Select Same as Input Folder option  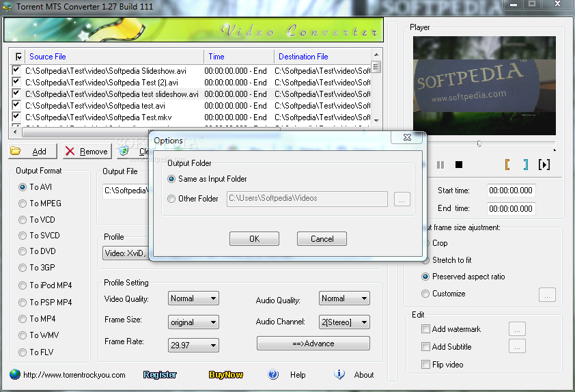(x=171, y=179)
